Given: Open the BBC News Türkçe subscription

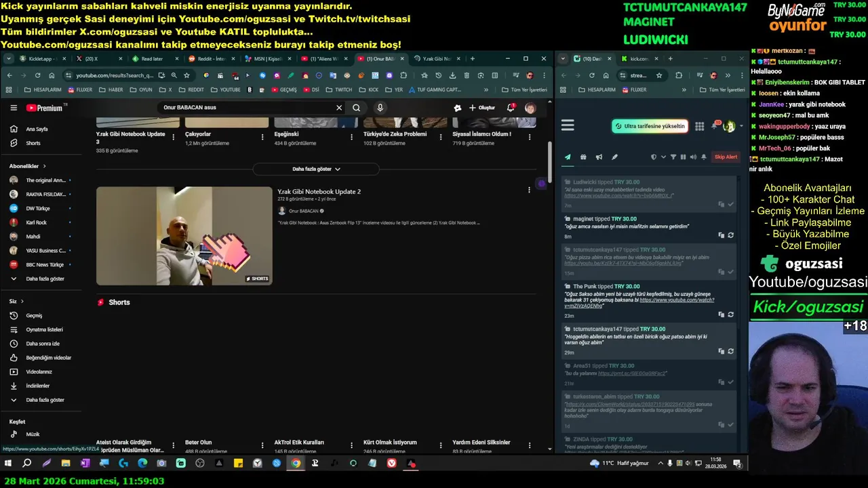Looking at the screenshot, I should (41, 264).
